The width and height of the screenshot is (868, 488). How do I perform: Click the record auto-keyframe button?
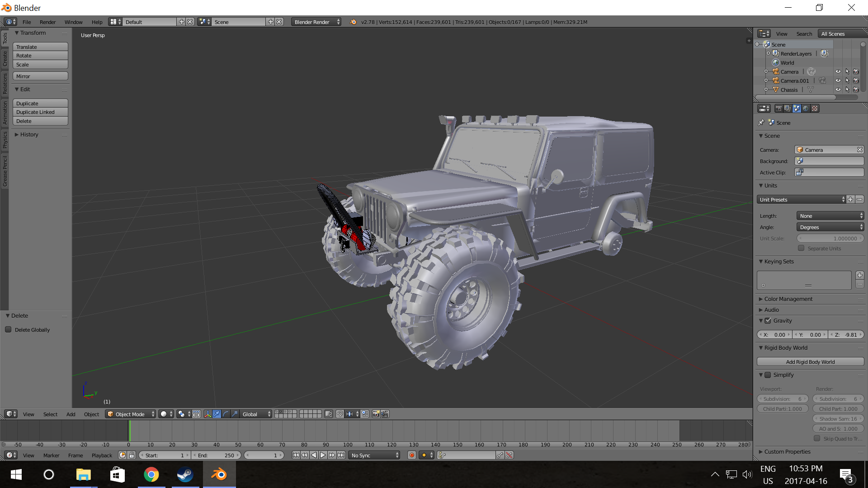tap(411, 455)
